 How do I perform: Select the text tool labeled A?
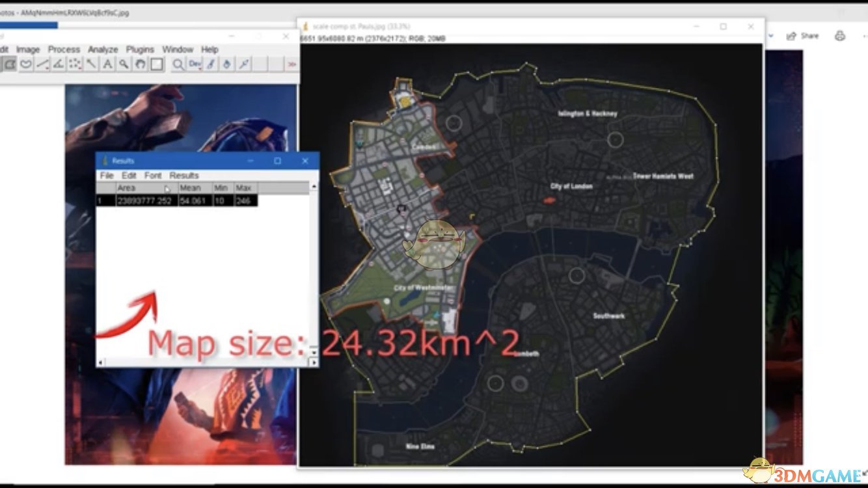point(107,64)
